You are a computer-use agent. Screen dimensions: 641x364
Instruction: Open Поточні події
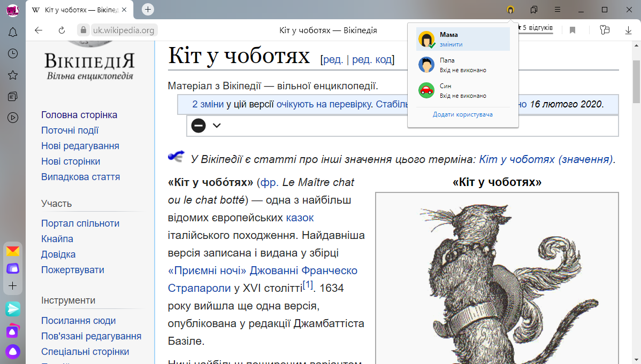[x=70, y=130]
